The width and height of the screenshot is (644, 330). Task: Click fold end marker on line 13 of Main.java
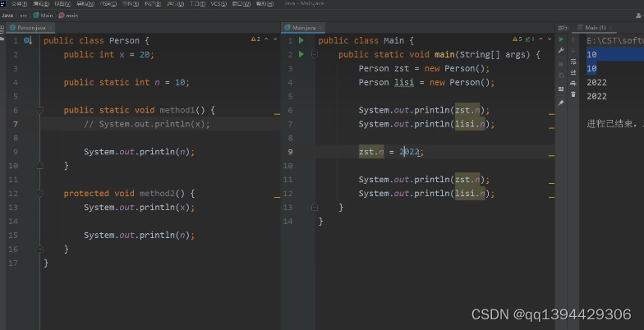314,207
